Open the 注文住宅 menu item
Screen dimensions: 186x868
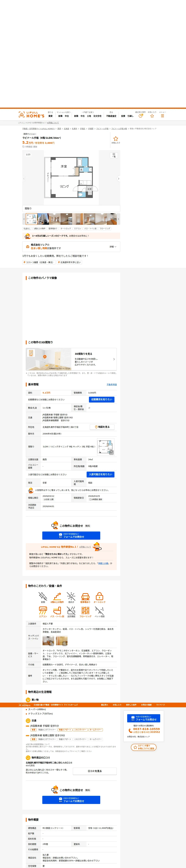[x=97, y=116]
